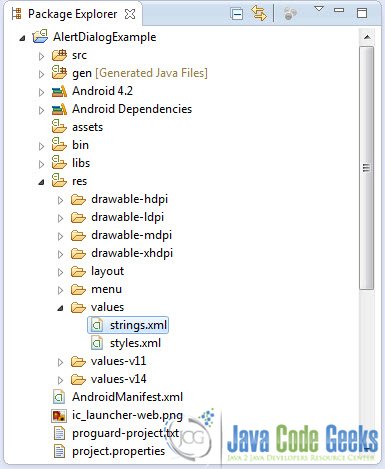385x469 pixels.
Task: Click the Package Explorer tab icon
Action: [x=17, y=14]
